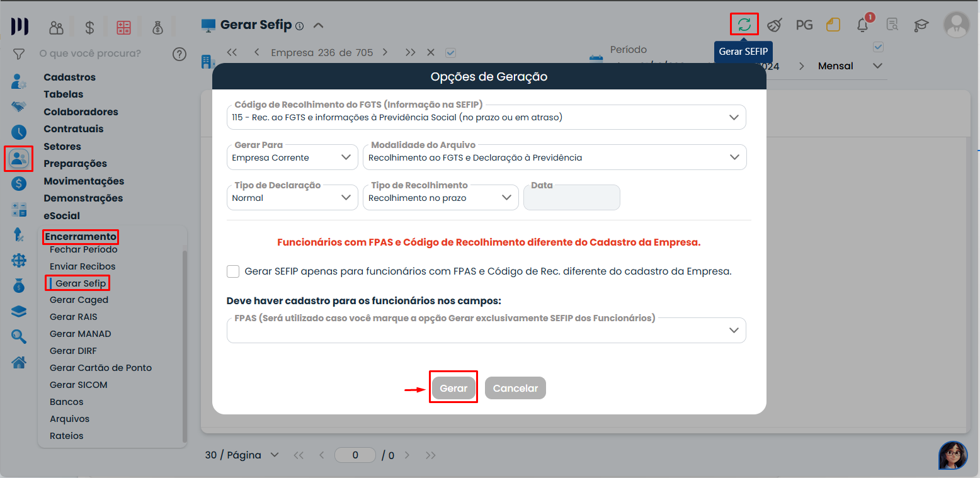Jump to the last Empresa with the double right arrow

(411, 53)
